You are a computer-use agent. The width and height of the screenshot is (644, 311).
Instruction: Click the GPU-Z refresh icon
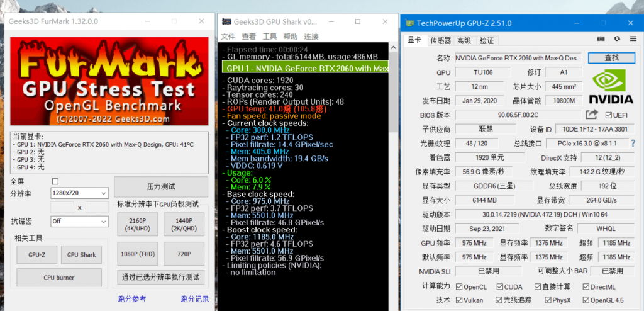[x=617, y=38]
